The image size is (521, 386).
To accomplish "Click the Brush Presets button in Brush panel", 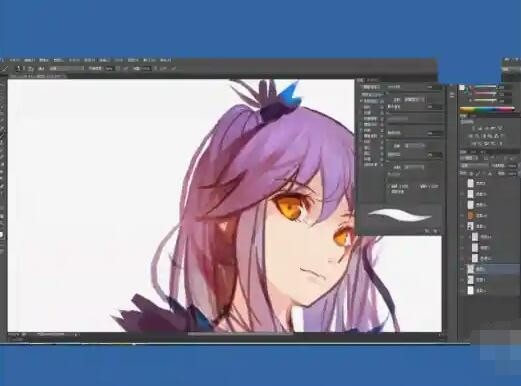I will click(x=371, y=87).
